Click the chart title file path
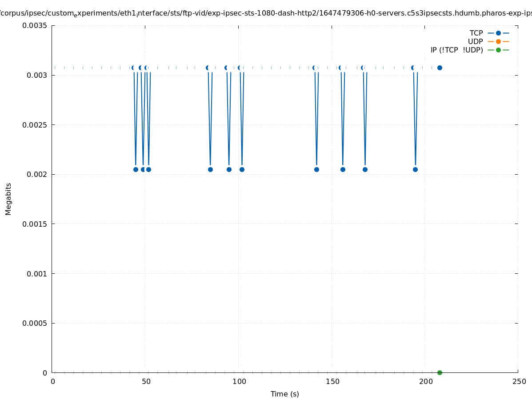Image resolution: width=532 pixels, height=400 pixels. (266, 14)
